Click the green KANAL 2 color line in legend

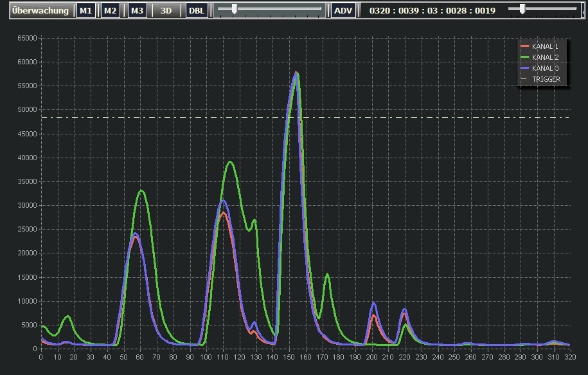[524, 57]
